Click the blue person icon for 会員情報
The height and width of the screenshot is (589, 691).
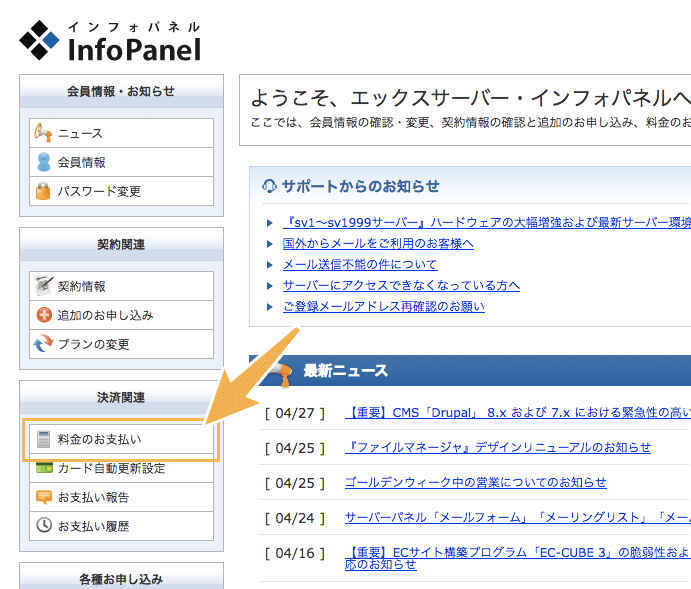(43, 162)
